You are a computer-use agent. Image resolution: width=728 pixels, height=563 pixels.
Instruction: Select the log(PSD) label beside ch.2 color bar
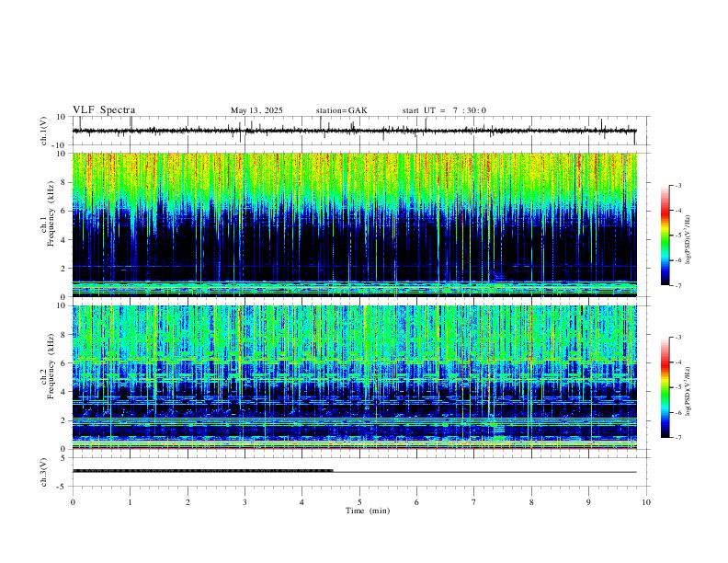pos(688,391)
